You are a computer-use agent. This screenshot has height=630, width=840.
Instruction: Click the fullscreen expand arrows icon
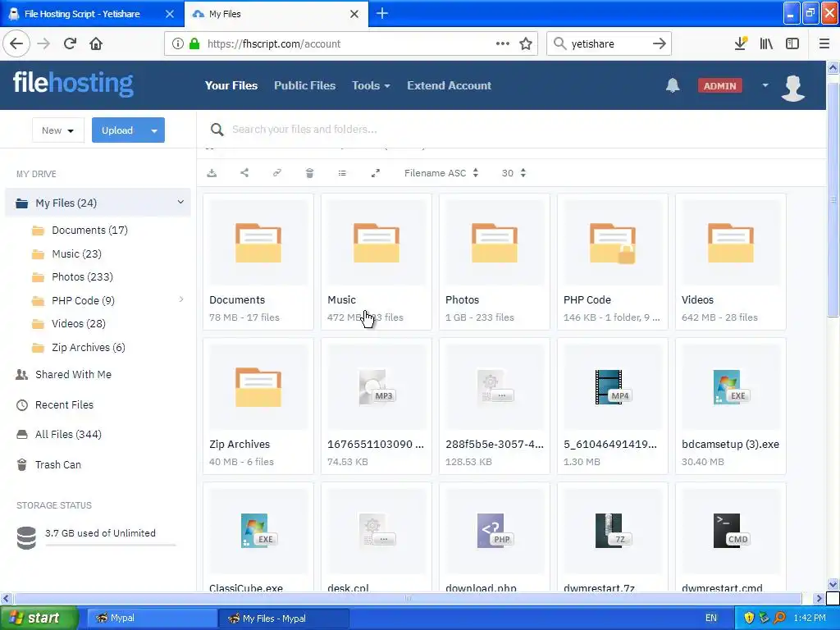coord(376,173)
